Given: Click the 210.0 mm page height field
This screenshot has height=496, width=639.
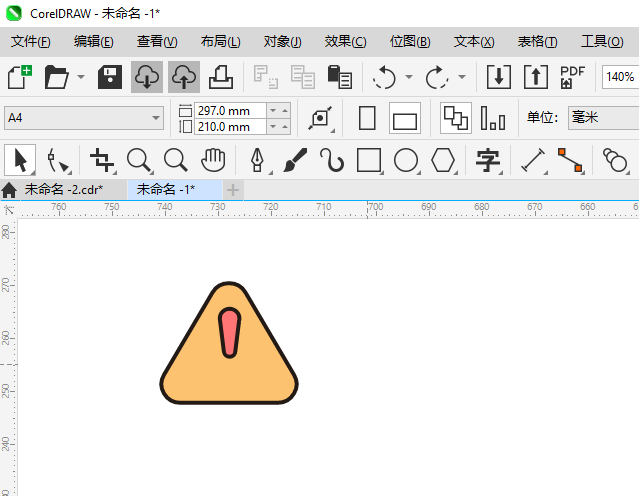Looking at the screenshot, I should (231, 127).
